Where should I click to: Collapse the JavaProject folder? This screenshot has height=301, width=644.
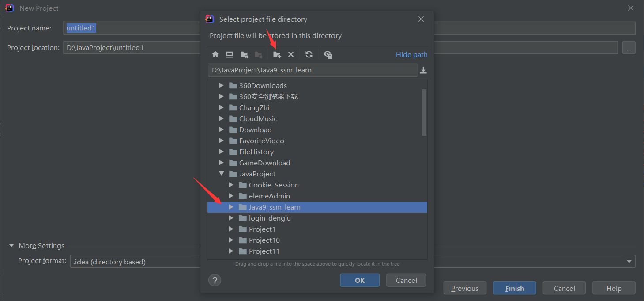click(x=221, y=174)
